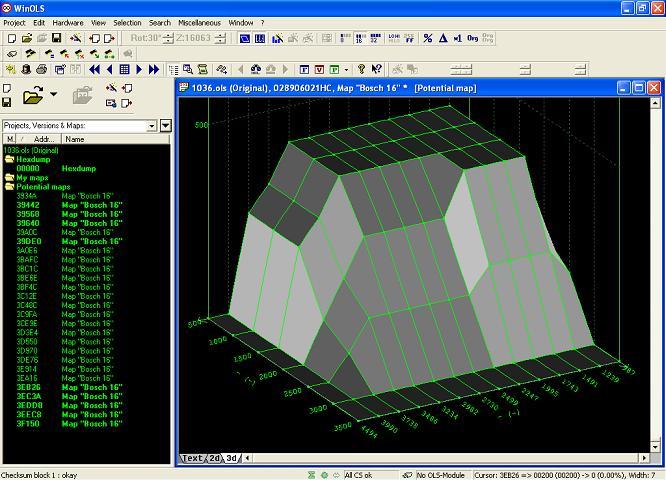Toggle the 8 bit data width mode
The image size is (666, 480).
(x=345, y=38)
